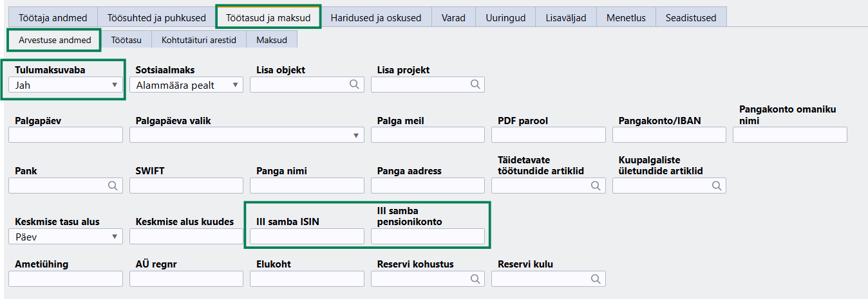Viewport: 868px width, 299px height.
Task: Click search icon in Reservi kohustus field
Action: pos(475,278)
